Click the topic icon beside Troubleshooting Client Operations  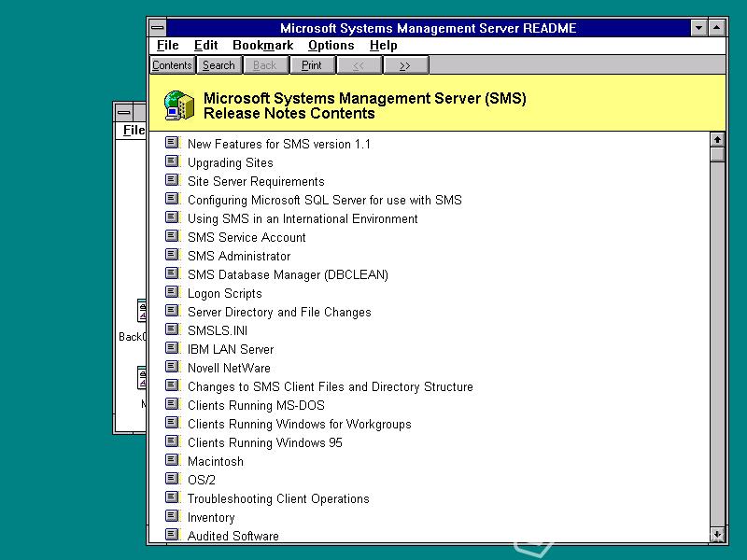[x=173, y=497]
